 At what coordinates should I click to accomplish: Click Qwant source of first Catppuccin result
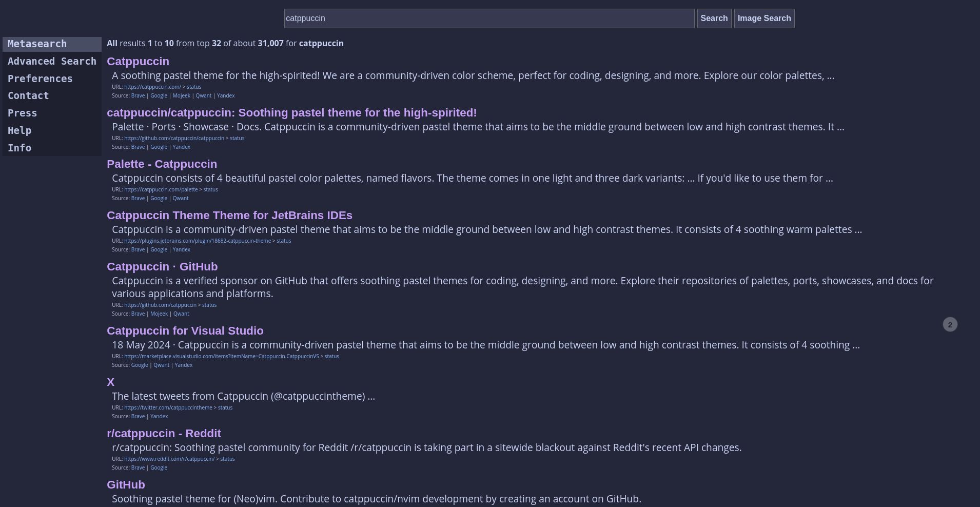[203, 95]
